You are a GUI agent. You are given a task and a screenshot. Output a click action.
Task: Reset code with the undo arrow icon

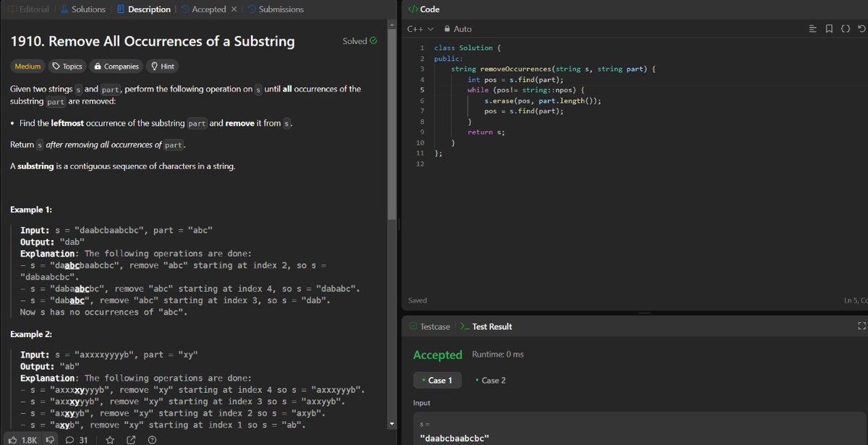click(x=861, y=29)
